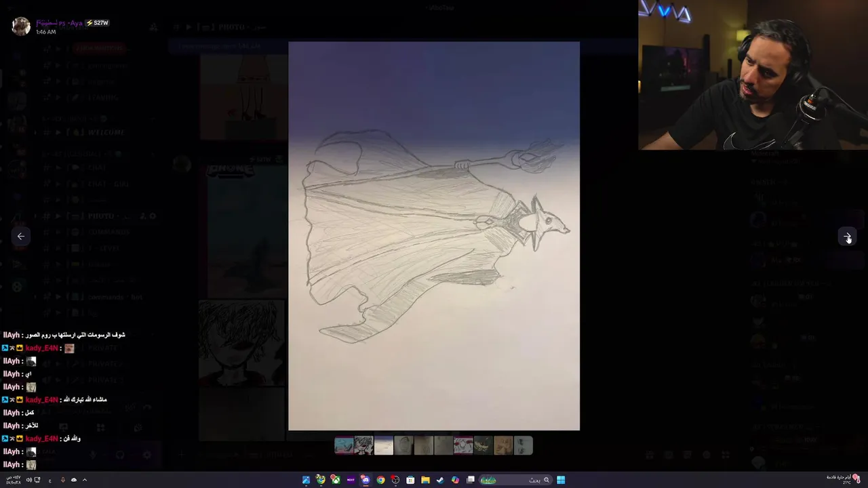Open Google Chrome from the taskbar

tap(380, 480)
